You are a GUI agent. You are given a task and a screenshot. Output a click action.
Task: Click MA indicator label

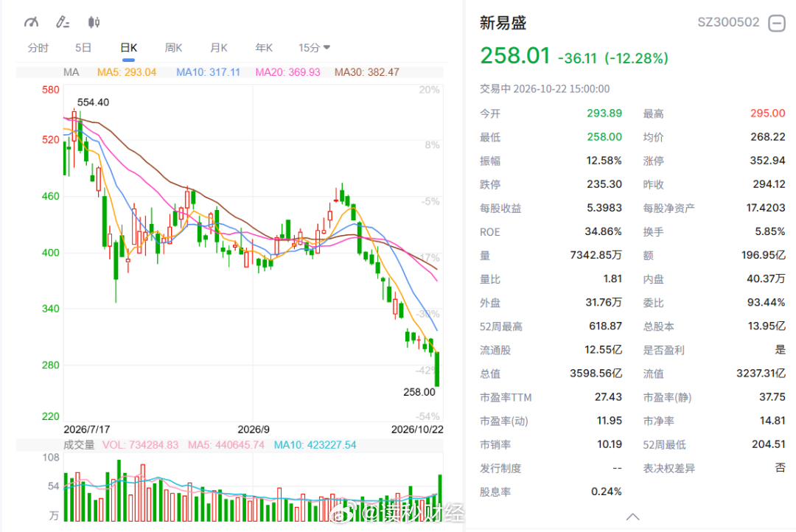(71, 72)
